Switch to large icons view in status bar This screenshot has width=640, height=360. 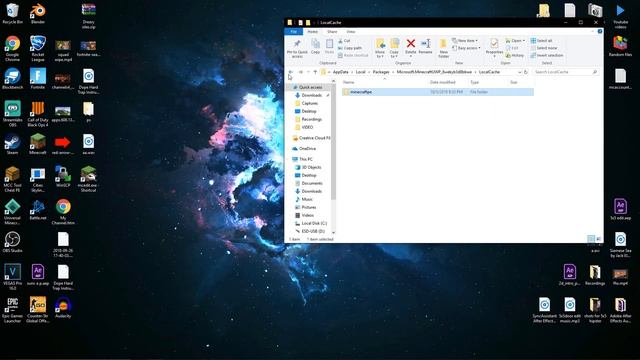tap(598, 239)
